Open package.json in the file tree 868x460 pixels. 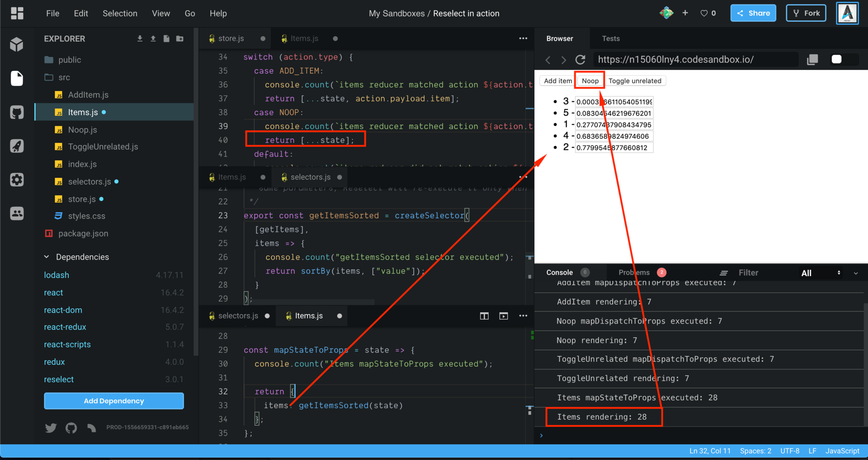pyautogui.click(x=83, y=234)
